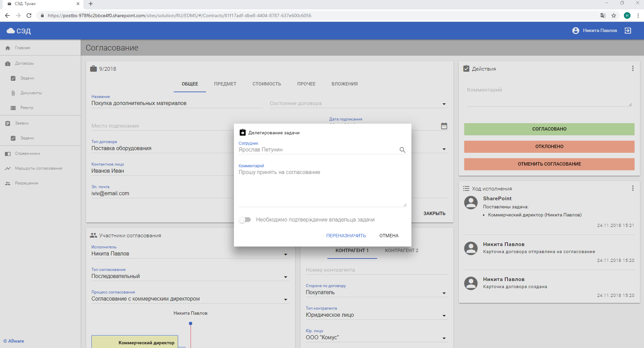This screenshot has height=348, width=644.
Task: Toggle owner confirmation required switch
Action: 245,220
